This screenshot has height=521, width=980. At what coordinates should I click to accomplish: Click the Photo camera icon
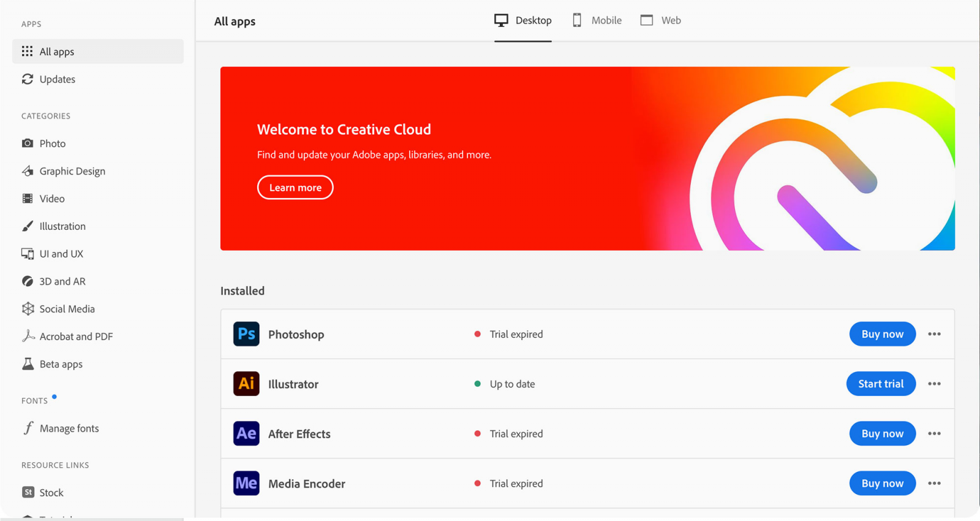coord(28,143)
